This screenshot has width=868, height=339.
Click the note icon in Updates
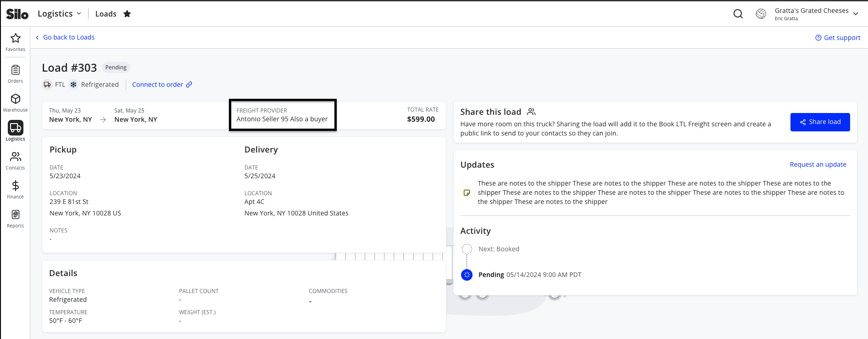pyautogui.click(x=467, y=192)
